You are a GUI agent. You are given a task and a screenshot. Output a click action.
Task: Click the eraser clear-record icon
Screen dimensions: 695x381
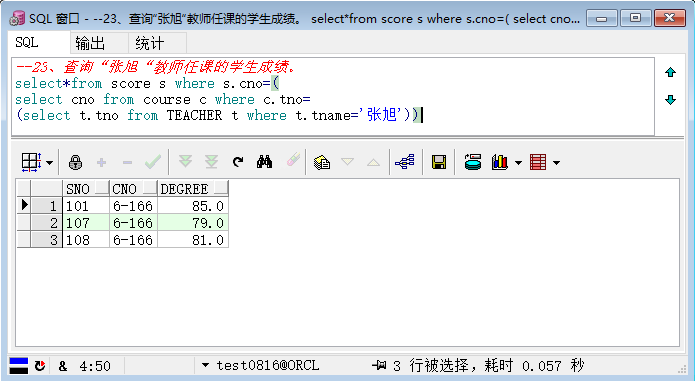click(293, 160)
